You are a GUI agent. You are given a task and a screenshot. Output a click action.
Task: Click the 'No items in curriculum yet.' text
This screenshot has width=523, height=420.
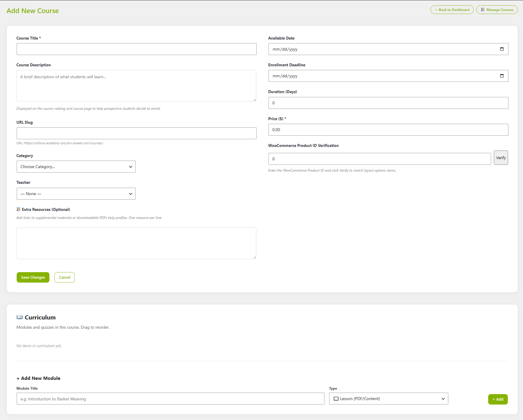pos(39,346)
